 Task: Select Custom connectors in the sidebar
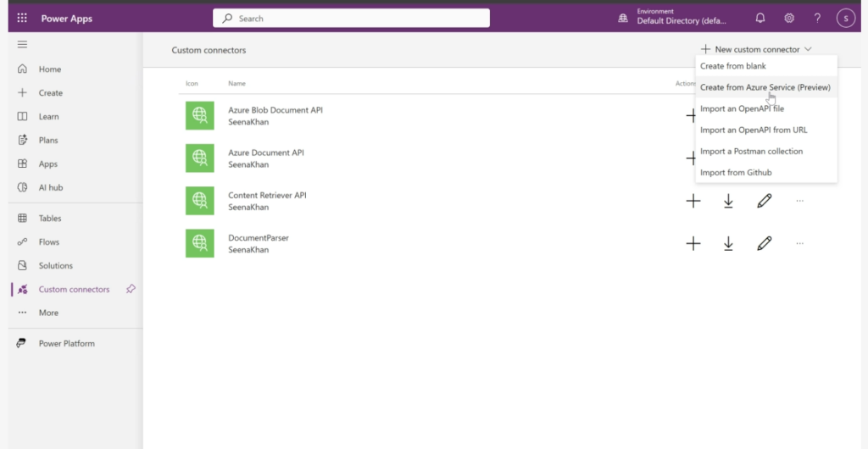coord(75,289)
